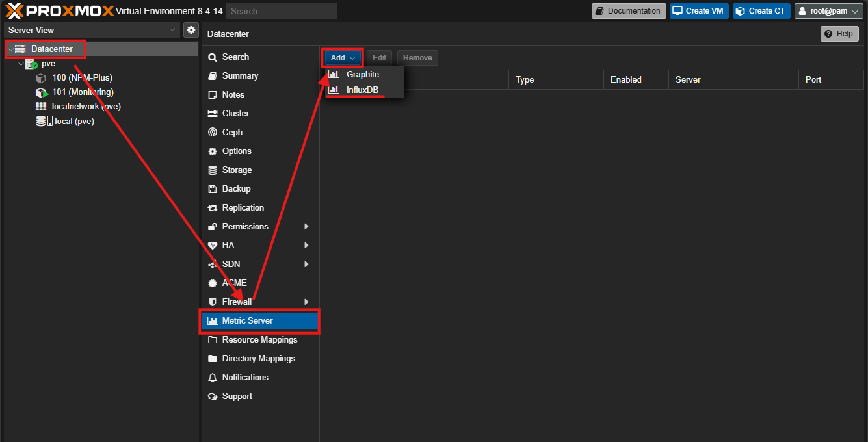Select localnetwork (pve) in the tree
The image size is (868, 442).
click(x=86, y=107)
